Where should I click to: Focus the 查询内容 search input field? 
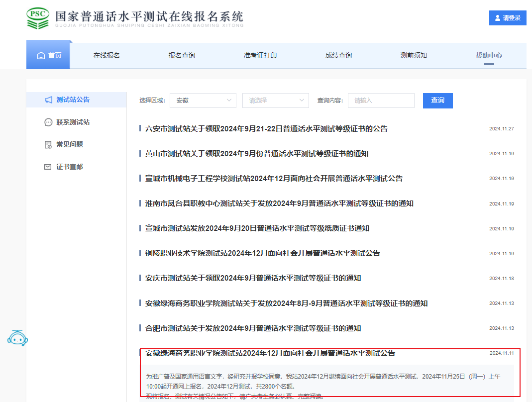[381, 100]
